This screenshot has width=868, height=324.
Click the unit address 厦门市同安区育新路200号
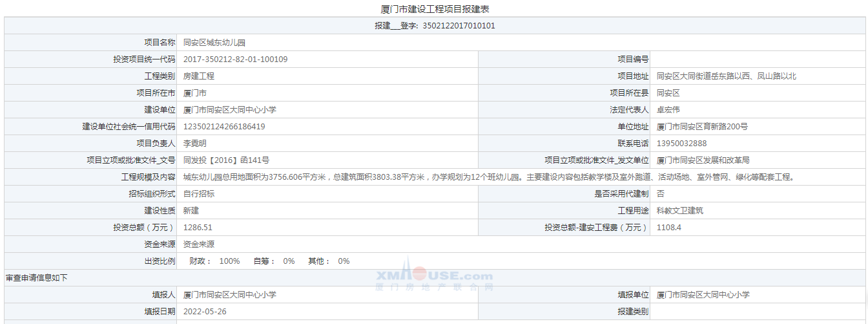702,127
